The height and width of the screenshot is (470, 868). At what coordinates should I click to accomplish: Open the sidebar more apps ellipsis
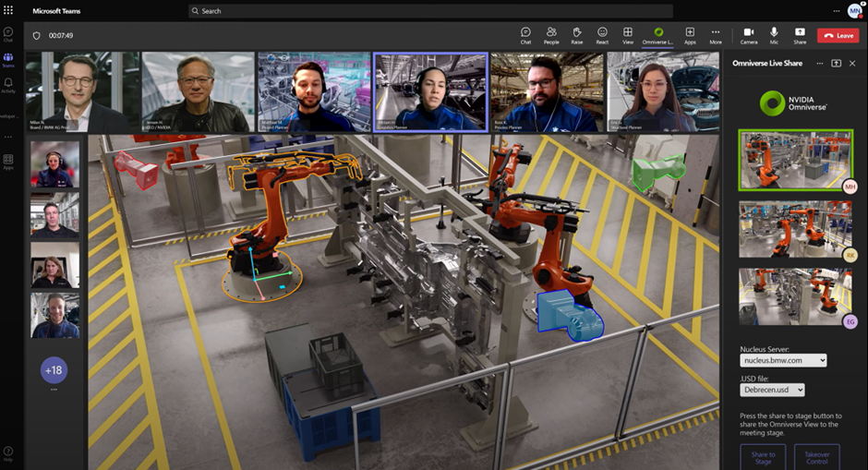8,137
